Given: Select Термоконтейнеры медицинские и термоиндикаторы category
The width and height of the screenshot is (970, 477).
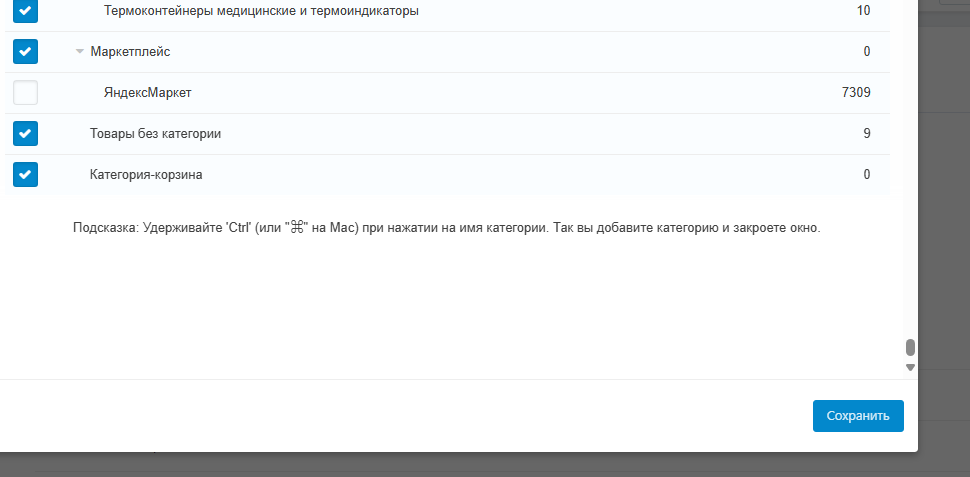Looking at the screenshot, I should click(261, 11).
